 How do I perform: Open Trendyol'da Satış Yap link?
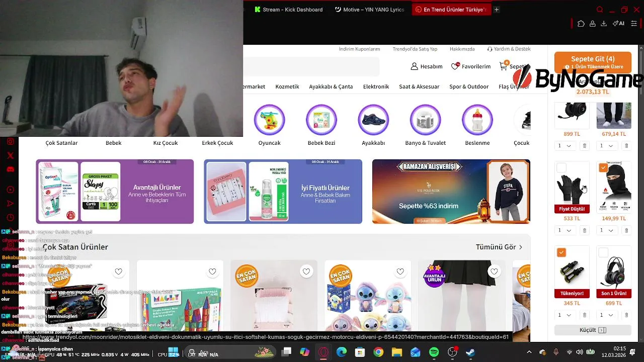pos(415,49)
